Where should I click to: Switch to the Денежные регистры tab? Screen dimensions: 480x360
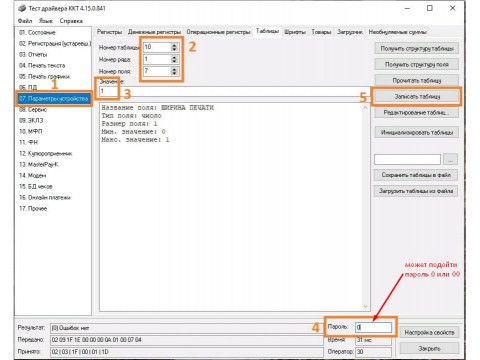(x=154, y=32)
